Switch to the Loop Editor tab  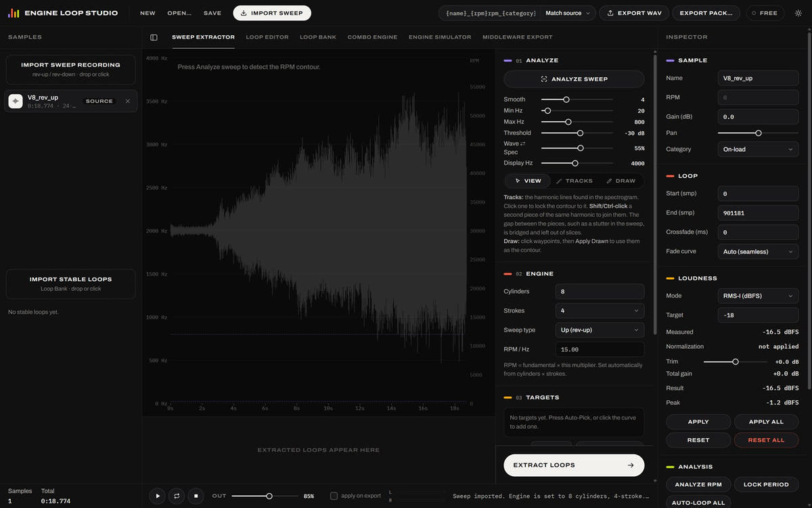(x=267, y=37)
